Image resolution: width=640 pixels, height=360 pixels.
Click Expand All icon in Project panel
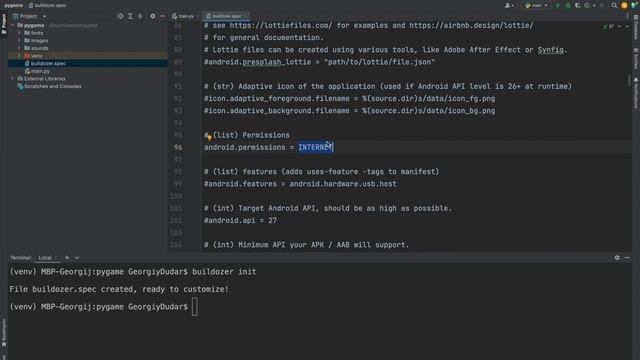pos(130,16)
